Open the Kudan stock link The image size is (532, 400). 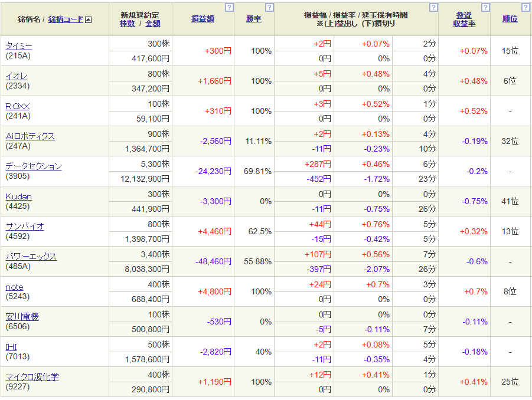[x=18, y=196]
